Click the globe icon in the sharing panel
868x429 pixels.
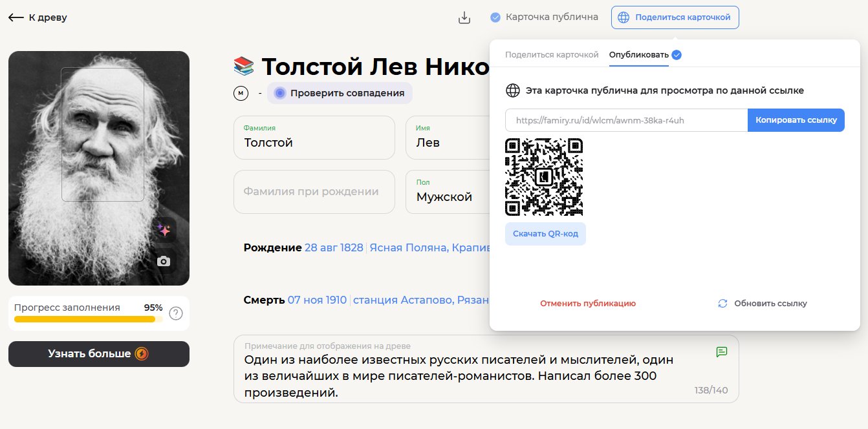tap(513, 90)
